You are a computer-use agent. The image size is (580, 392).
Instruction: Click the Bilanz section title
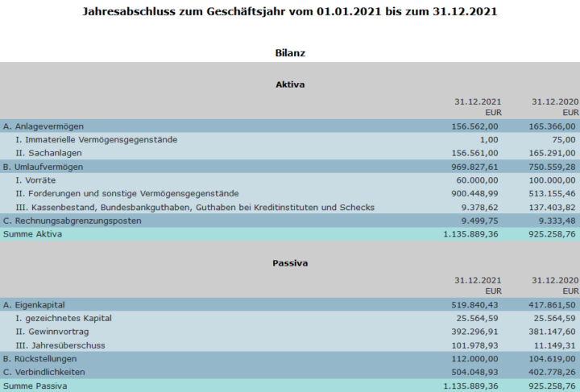290,52
